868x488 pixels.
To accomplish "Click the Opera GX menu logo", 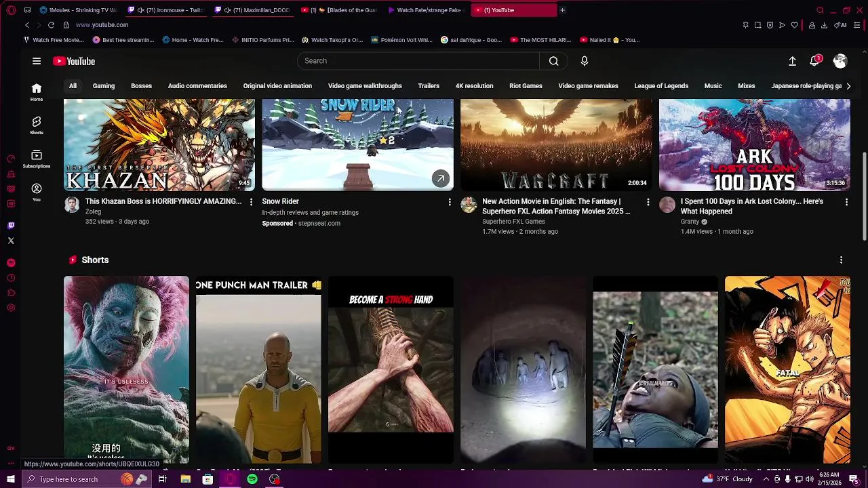I will pos(10,9).
